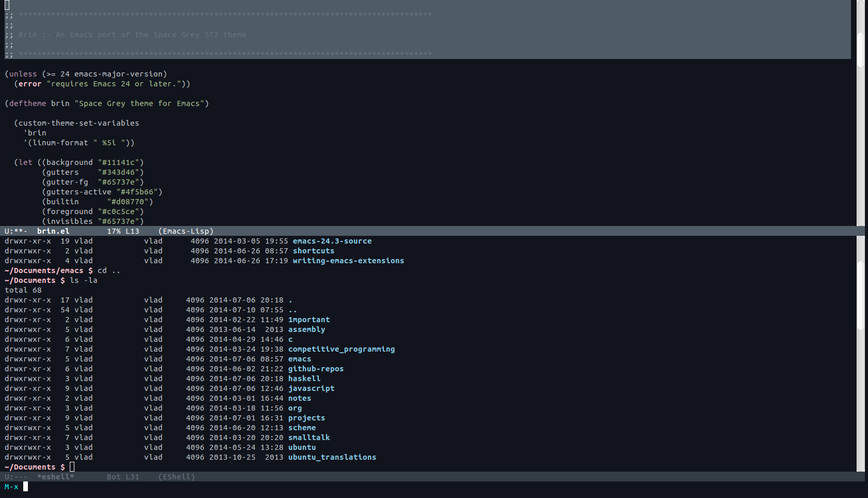Screen dimensions: 868x498
Task: Click the linum-format line
Action: (x=79, y=143)
